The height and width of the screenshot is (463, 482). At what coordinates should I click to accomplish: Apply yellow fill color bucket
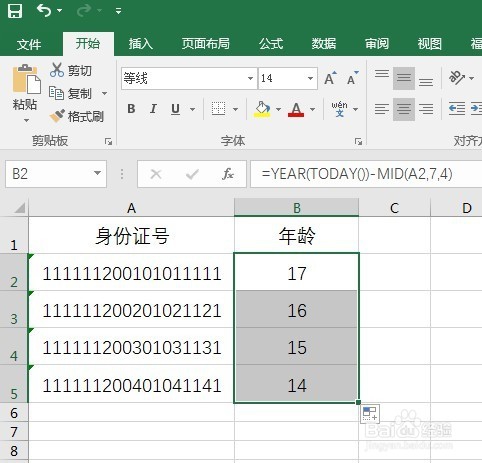point(262,109)
